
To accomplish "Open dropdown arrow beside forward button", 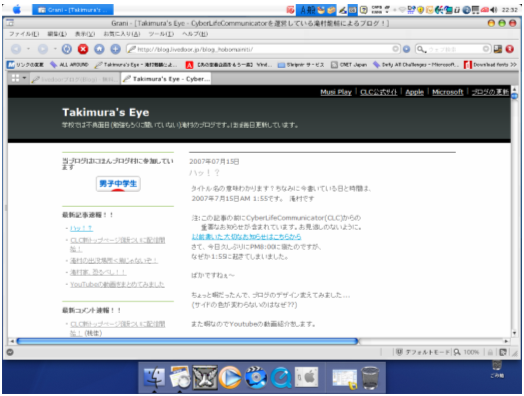I will [55, 49].
